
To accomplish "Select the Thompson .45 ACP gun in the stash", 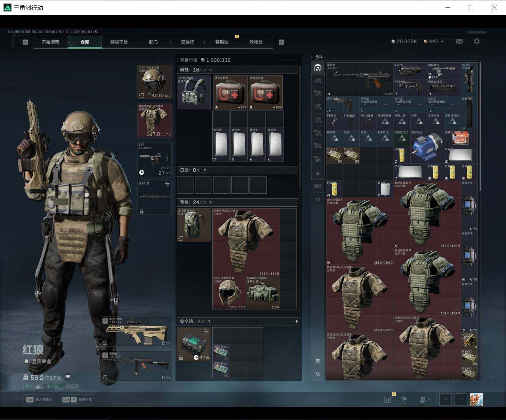I will click(x=359, y=79).
